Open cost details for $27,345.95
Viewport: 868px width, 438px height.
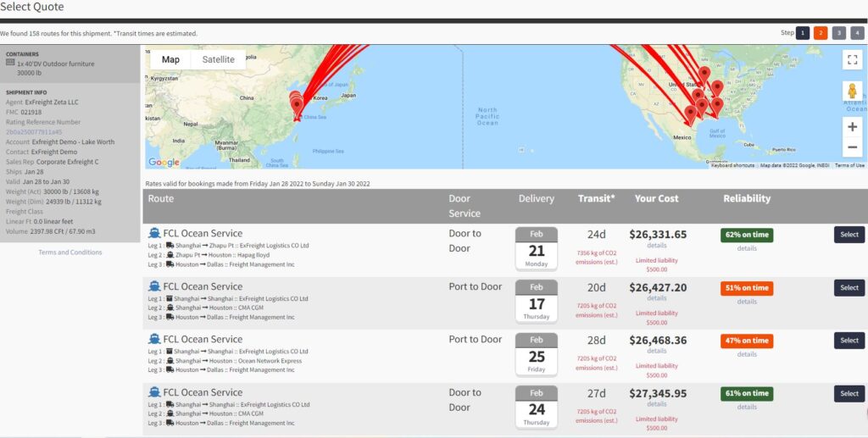point(657,404)
